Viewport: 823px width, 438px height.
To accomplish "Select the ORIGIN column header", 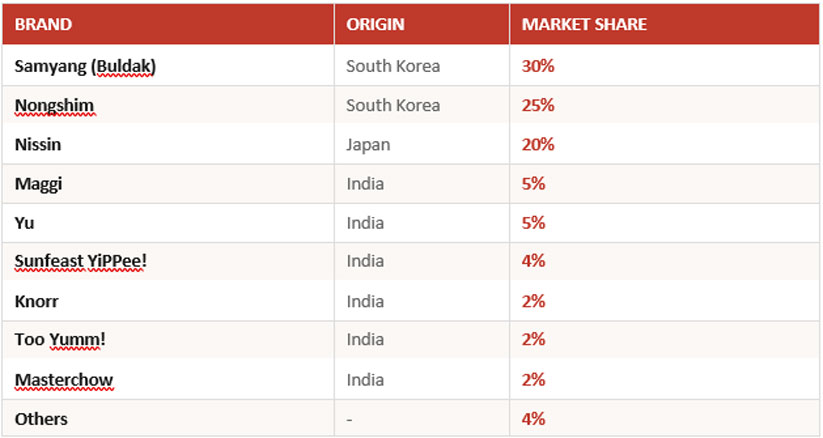I will pos(375,24).
